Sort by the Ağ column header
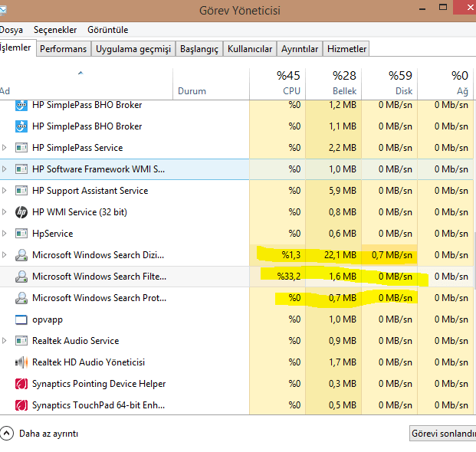 pos(445,84)
